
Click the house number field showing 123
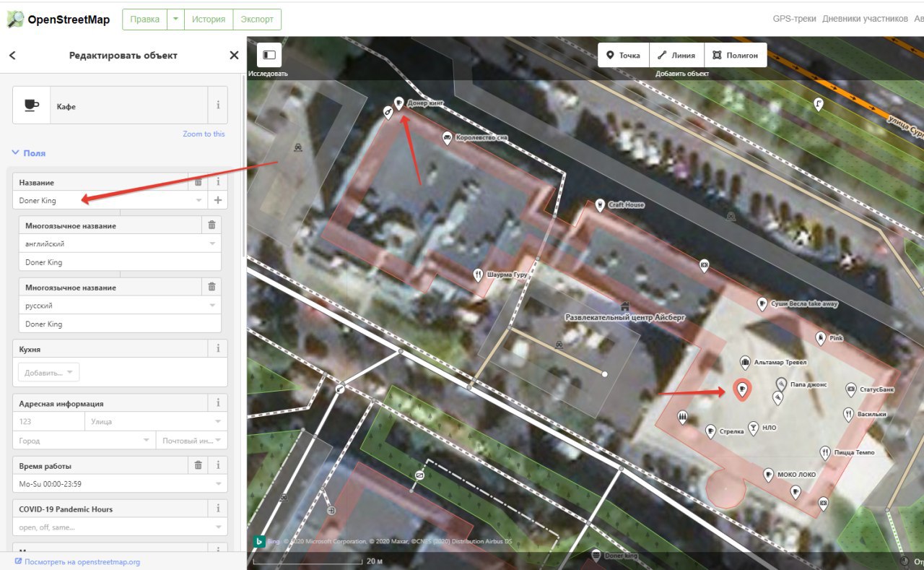[x=48, y=421]
